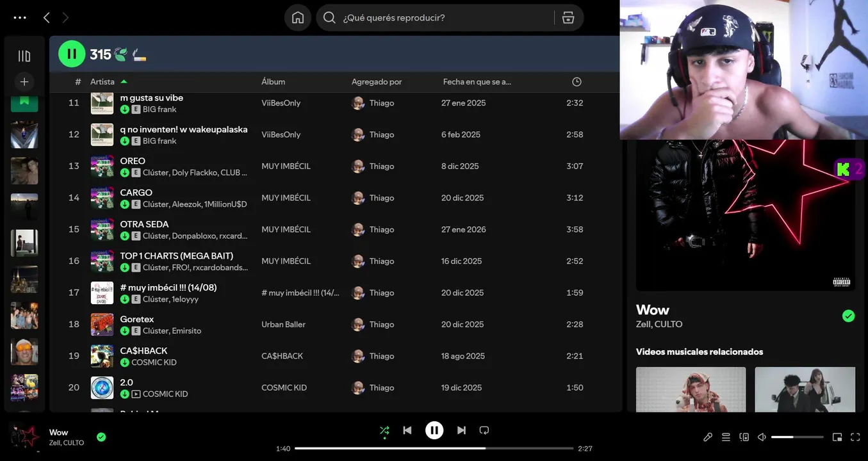Screen dimensions: 868x461
Task: Select the track 2.0
Action: point(127,382)
